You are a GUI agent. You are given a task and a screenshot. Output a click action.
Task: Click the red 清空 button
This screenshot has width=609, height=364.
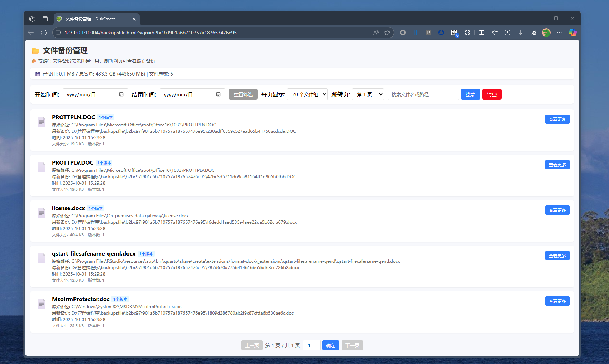492,94
